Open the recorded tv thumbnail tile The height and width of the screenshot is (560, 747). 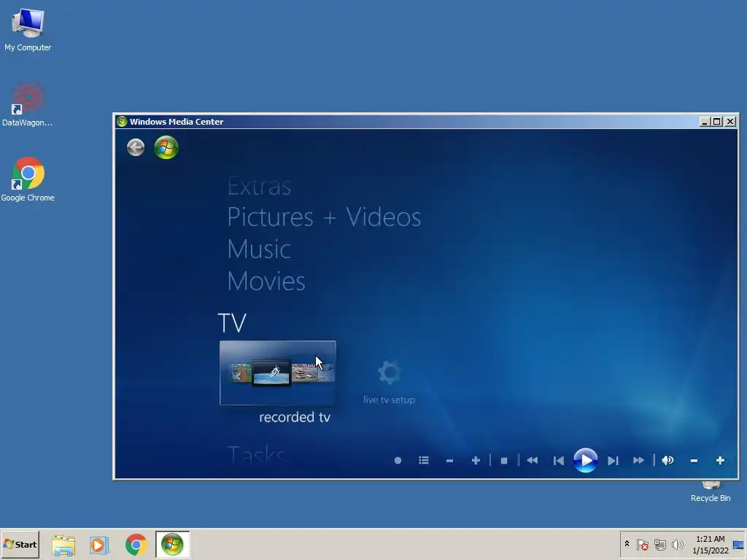coord(278,373)
